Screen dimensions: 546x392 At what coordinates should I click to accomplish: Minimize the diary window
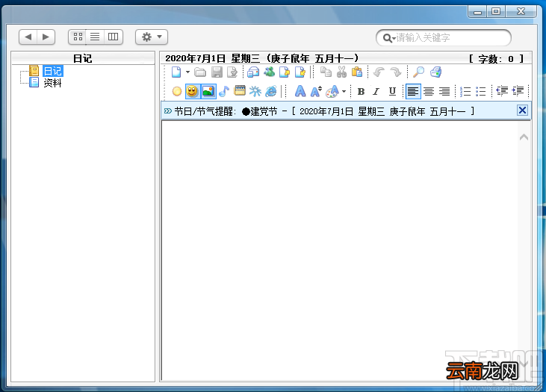tap(477, 11)
